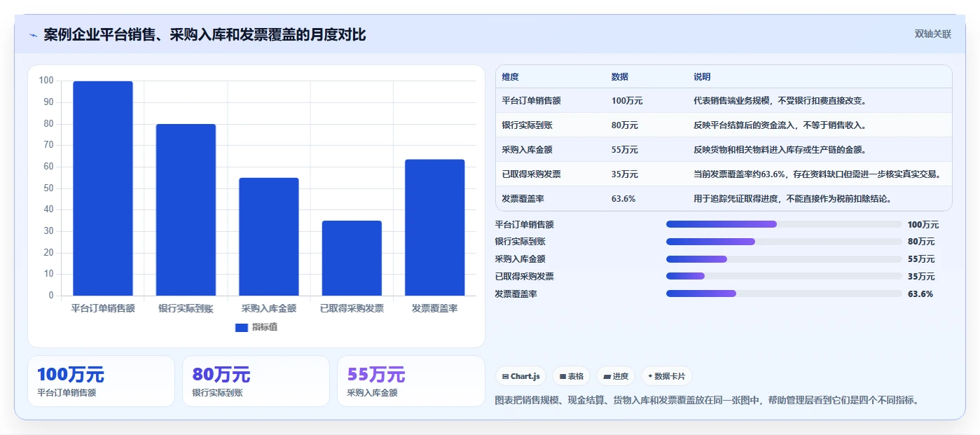Click the 平台订单销售额 x-axis label
Viewport: 980px width, 435px height.
(103, 308)
